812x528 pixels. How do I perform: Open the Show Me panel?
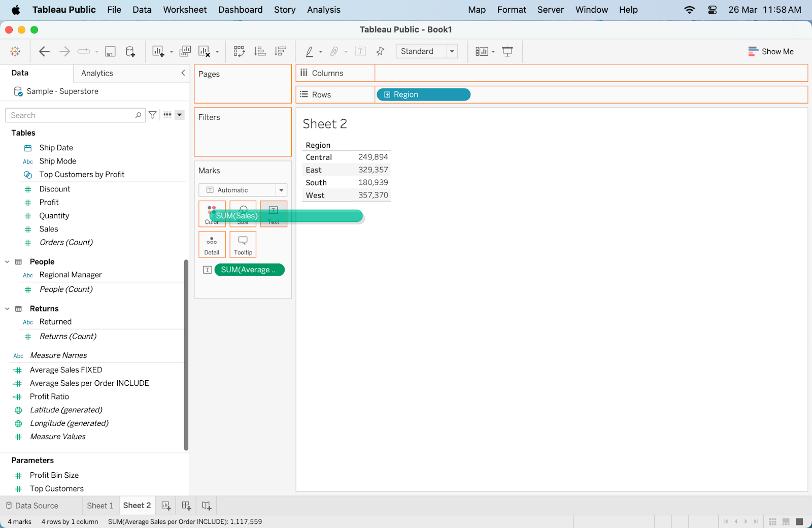point(771,51)
